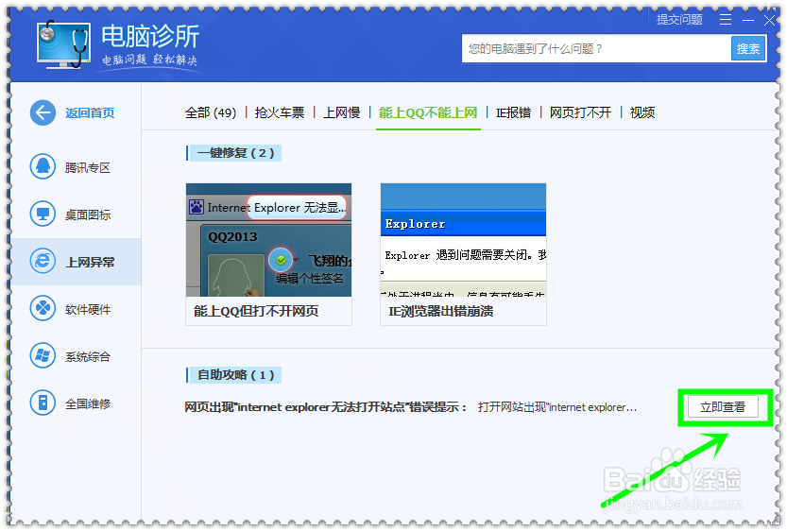
Task: Open the IE浏览器出错崩溃 thumbnail
Action: tap(463, 240)
